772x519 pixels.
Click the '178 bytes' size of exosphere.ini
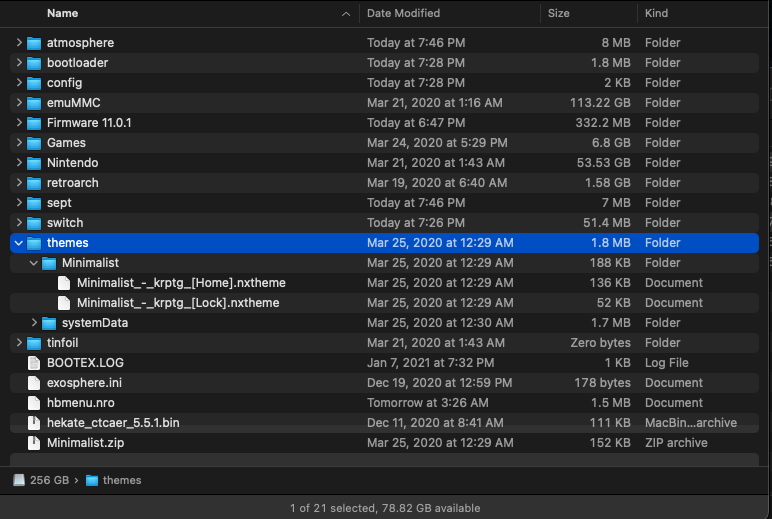602,383
